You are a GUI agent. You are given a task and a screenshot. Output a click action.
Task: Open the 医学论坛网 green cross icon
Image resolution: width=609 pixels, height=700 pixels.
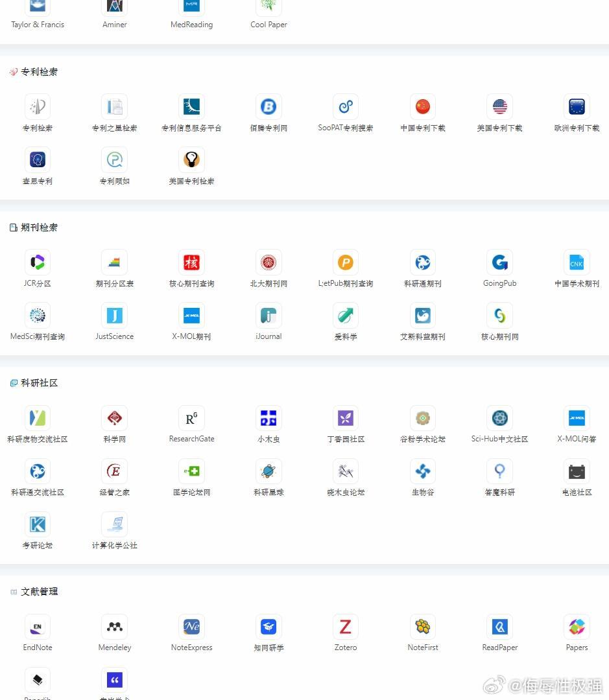coord(192,471)
